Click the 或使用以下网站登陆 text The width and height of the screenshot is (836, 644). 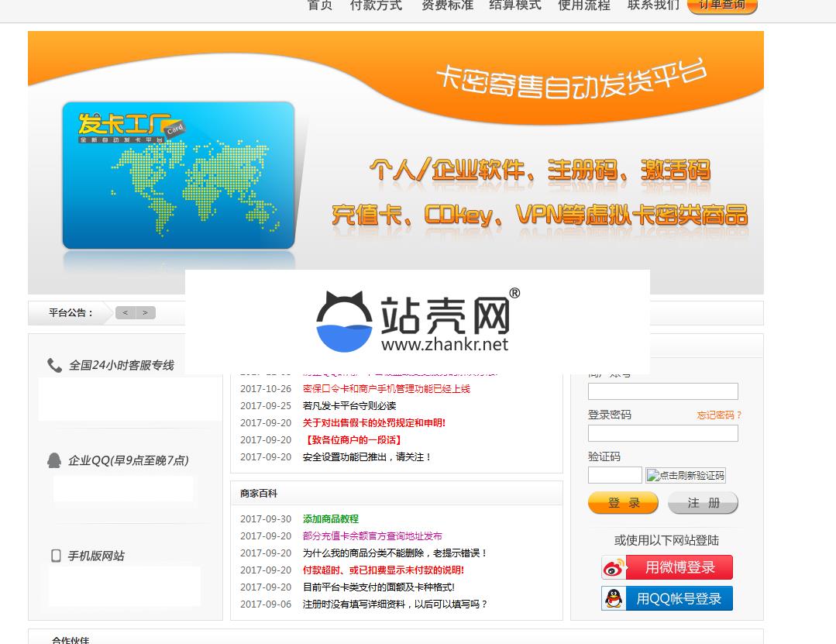coord(666,540)
